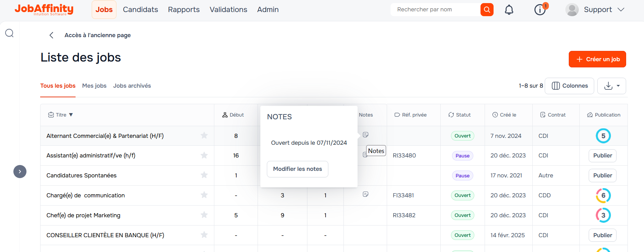Sort by Statut column header

pos(459,115)
